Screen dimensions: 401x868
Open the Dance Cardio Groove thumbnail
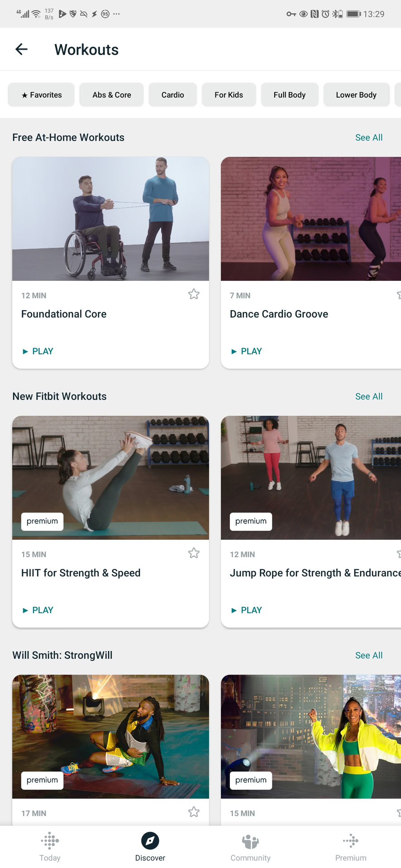point(310,219)
